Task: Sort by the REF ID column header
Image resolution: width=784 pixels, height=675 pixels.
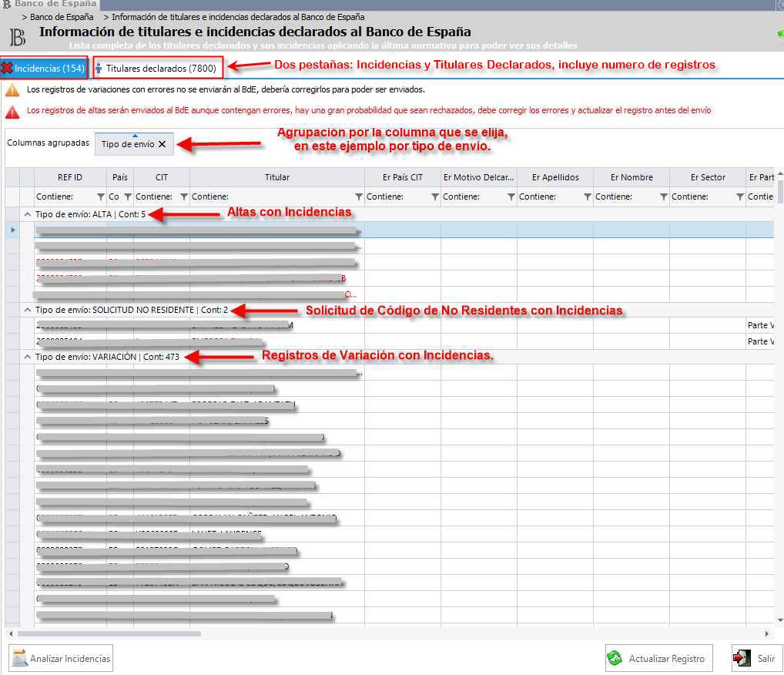Action: click(70, 177)
